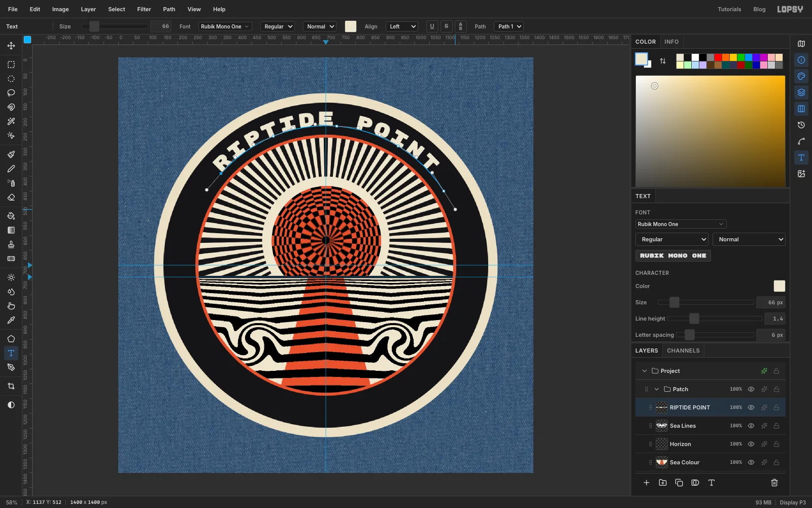Toggle strikethrough text formatting
Screen dimensions: 812x508
click(x=446, y=26)
